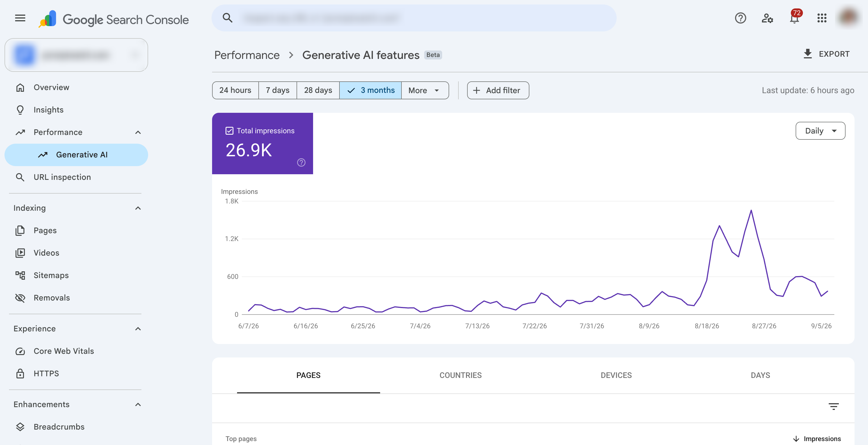Switch to the Devices tab
Image resolution: width=868 pixels, height=445 pixels.
[616, 375]
